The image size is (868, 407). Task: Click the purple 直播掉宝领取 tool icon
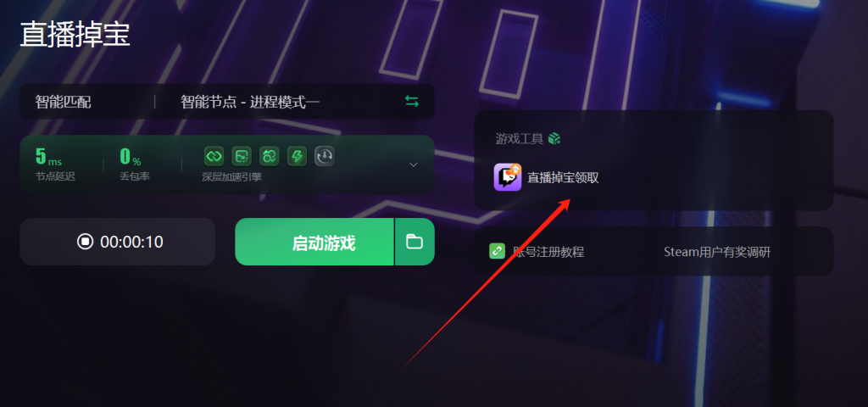[x=508, y=177]
